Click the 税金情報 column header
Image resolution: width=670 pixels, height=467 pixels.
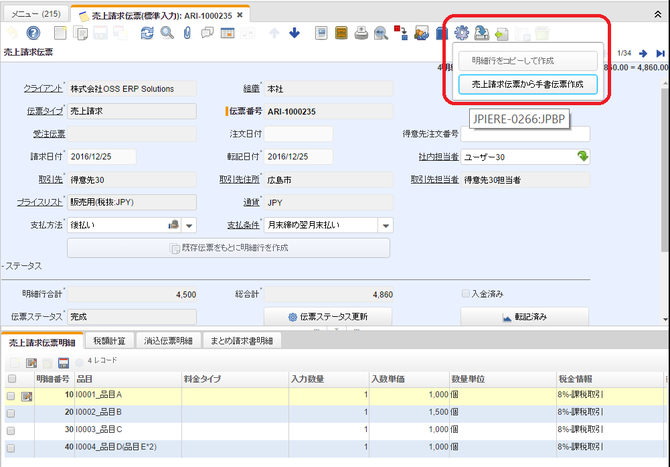610,379
